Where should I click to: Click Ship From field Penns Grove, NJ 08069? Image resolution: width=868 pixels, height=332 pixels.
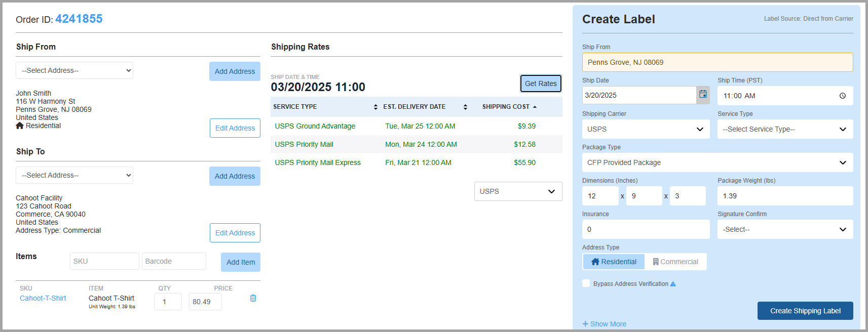tap(718, 62)
